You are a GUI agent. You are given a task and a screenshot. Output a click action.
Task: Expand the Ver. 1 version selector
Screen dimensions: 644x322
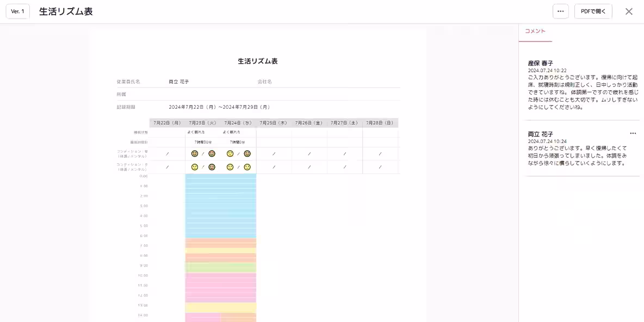click(x=17, y=11)
